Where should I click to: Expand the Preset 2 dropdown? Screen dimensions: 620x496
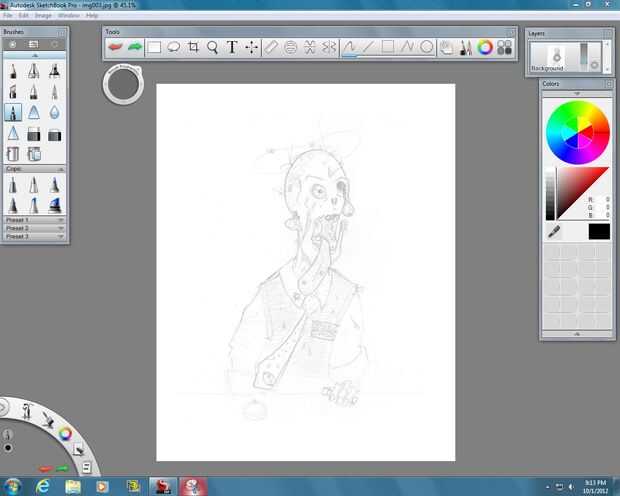(x=34, y=228)
